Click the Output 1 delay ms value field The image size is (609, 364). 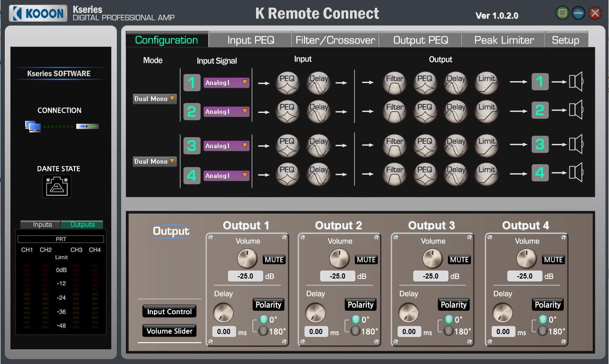pos(224,332)
